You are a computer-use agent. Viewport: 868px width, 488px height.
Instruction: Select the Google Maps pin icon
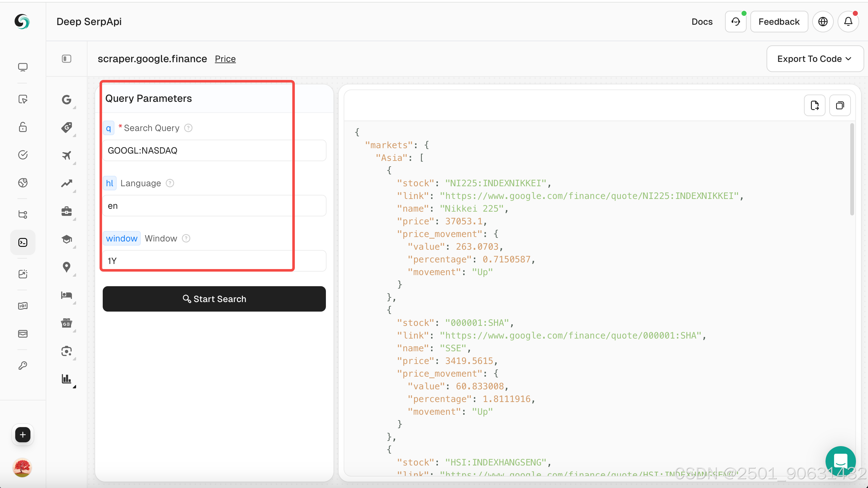pyautogui.click(x=66, y=267)
